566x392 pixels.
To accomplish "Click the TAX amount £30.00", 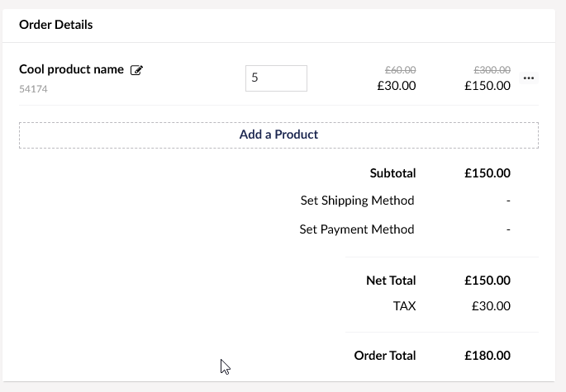I will point(491,306).
